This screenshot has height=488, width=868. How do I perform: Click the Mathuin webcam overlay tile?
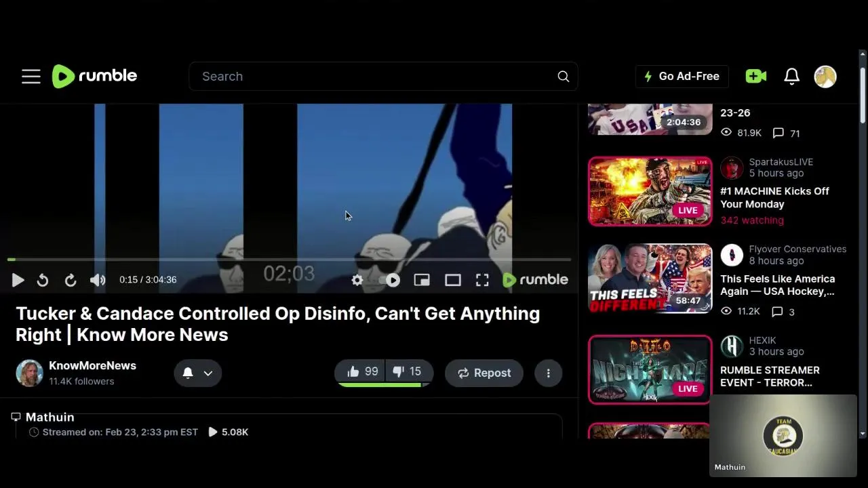pyautogui.click(x=783, y=435)
